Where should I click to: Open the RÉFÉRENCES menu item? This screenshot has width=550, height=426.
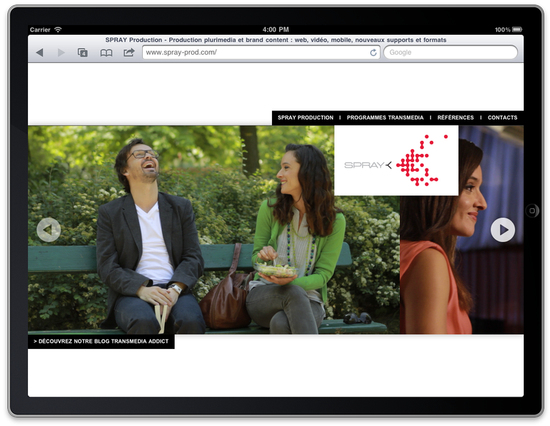pos(455,118)
